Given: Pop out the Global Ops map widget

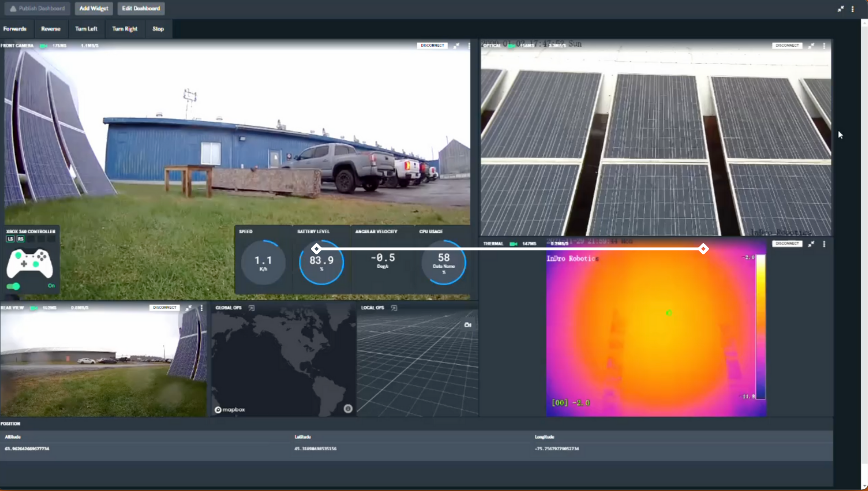Looking at the screenshot, I should 251,308.
